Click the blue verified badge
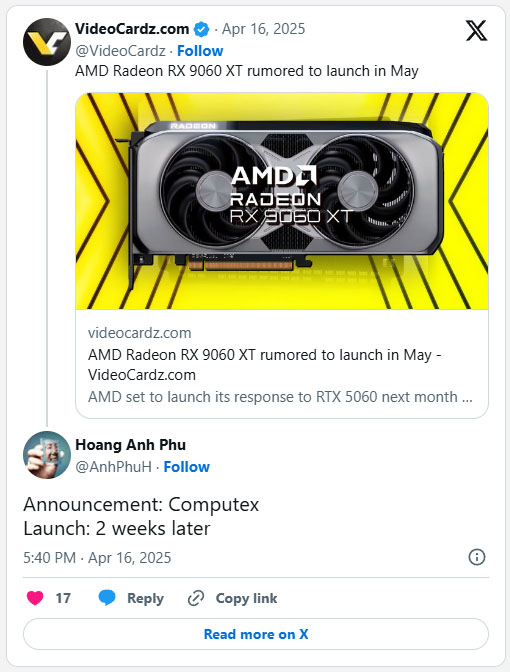510x672 pixels. [201, 30]
